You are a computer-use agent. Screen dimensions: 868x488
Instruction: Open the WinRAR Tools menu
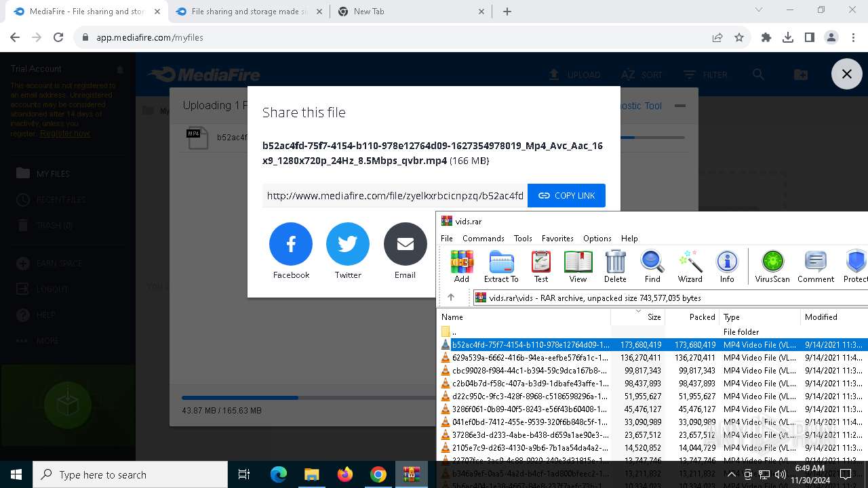click(523, 239)
